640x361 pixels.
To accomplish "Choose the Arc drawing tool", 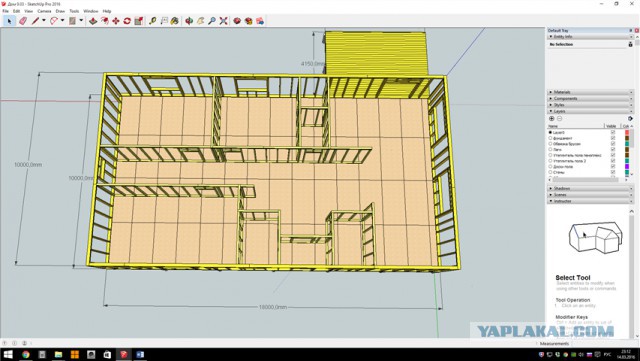I will [x=54, y=20].
